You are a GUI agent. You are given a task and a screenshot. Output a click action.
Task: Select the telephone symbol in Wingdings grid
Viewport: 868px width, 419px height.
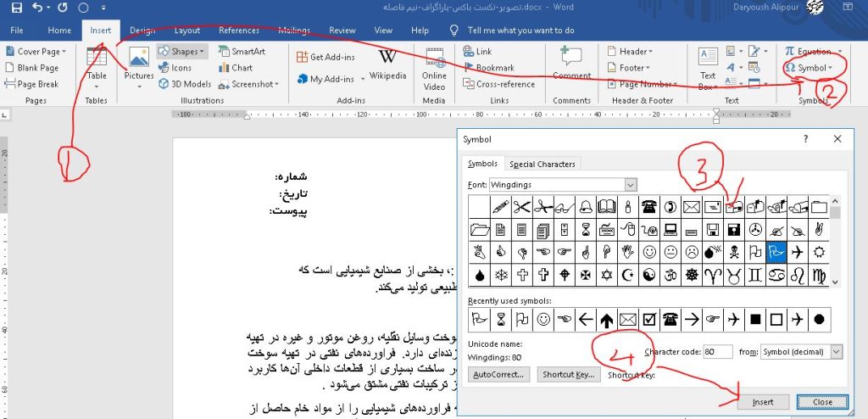coord(649,206)
